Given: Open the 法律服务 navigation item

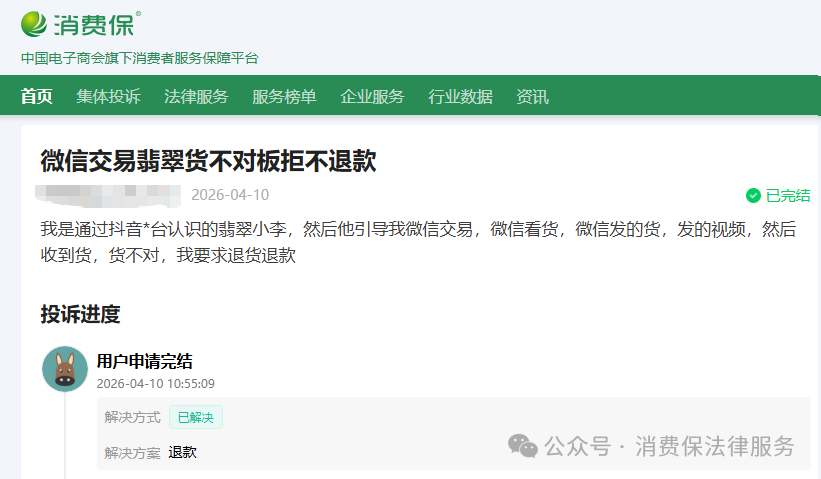Looking at the screenshot, I should click(196, 97).
